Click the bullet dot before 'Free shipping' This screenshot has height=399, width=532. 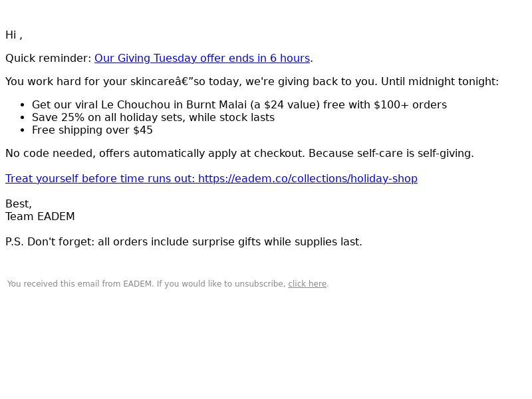point(23,130)
